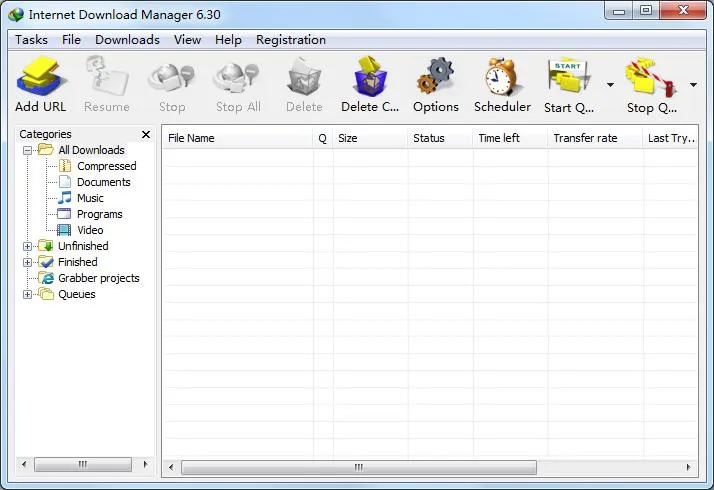Click the Categories panel scrollbar thumb
This screenshot has width=714, height=490.
click(83, 464)
